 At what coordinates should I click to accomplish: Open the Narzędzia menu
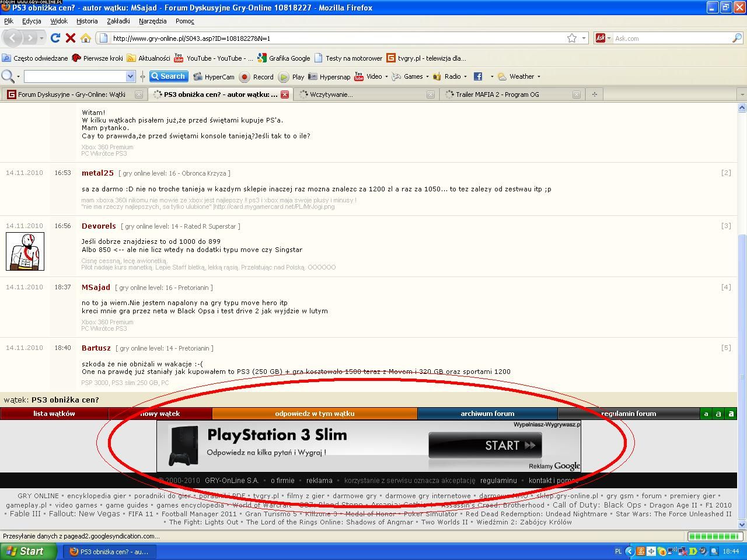[x=153, y=21]
